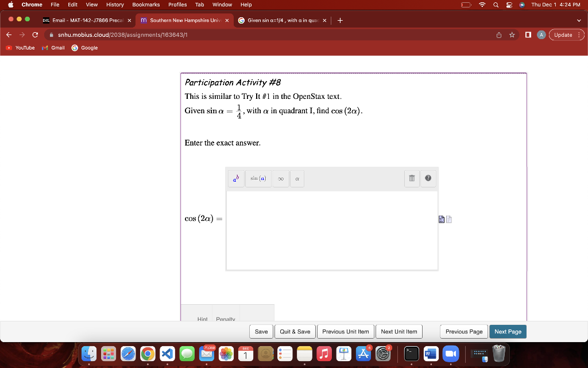The width and height of the screenshot is (588, 368).
Task: Open Spotlight search in menu bar
Action: pyautogui.click(x=496, y=5)
